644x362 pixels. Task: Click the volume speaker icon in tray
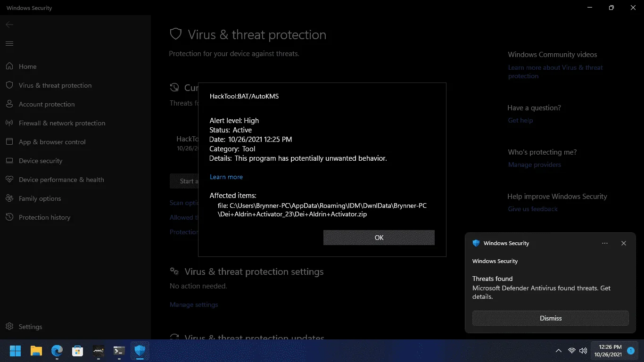tap(583, 351)
